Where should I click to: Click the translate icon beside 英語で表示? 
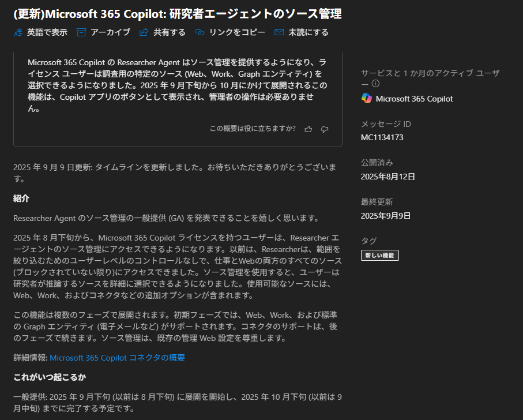pyautogui.click(x=18, y=33)
